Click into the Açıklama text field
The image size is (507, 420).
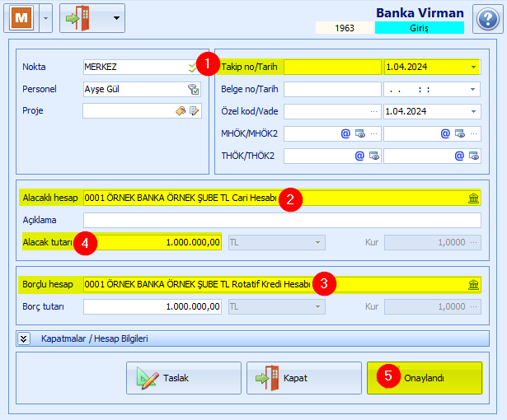(282, 220)
